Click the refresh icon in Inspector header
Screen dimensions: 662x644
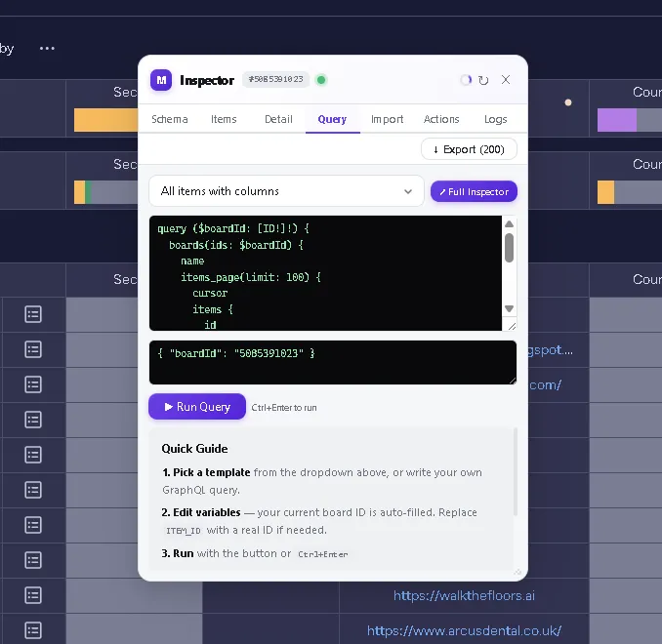click(483, 80)
